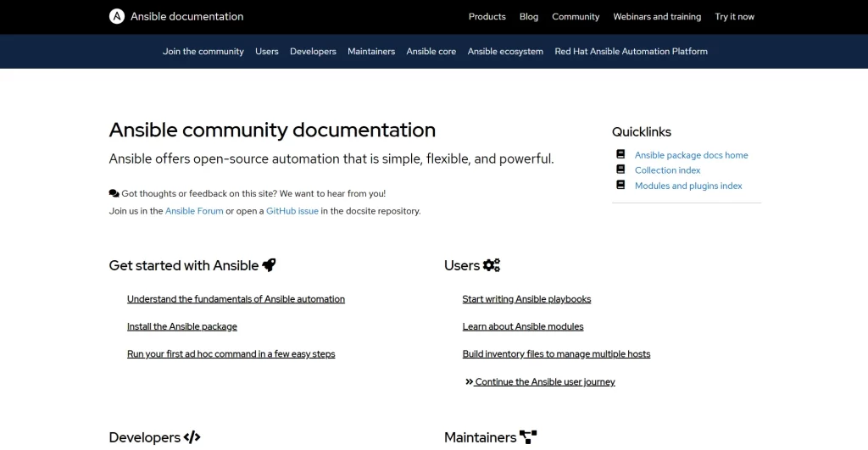This screenshot has width=868, height=450.
Task: Click the Quicklinks heading
Action: click(x=642, y=131)
